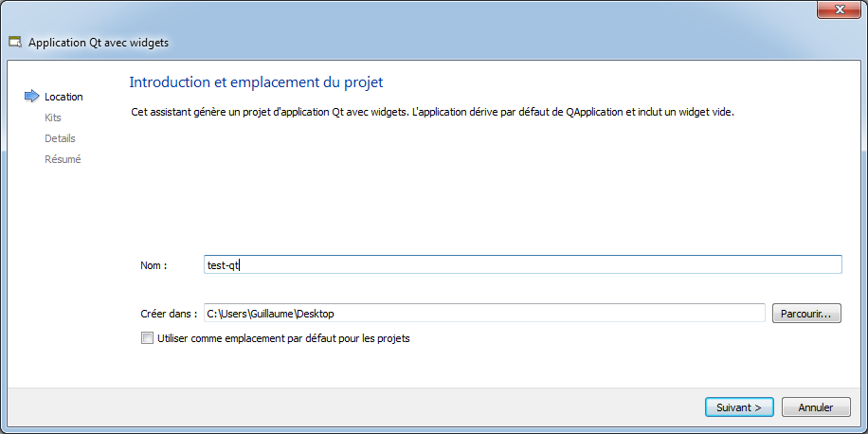This screenshot has width=868, height=434.
Task: Click the 'Utiliser comme emplacement par défaut' label text
Action: (283, 338)
